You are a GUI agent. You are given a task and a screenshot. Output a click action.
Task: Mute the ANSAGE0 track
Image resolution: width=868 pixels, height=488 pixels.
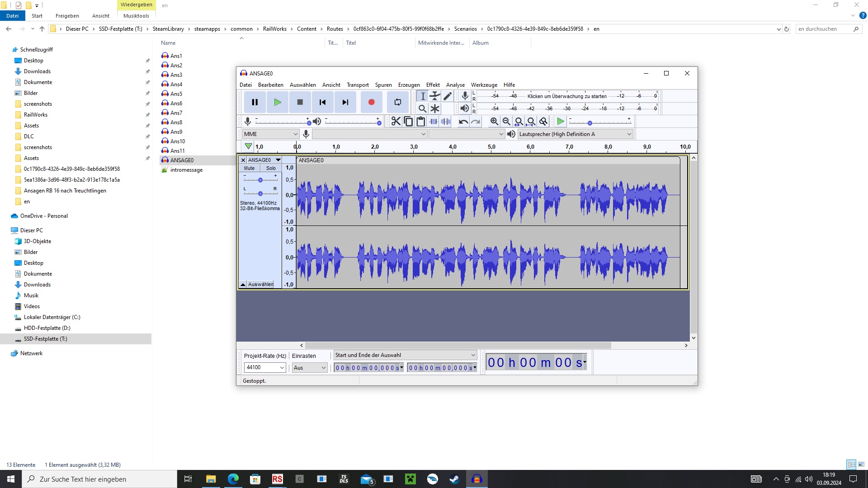click(x=249, y=168)
